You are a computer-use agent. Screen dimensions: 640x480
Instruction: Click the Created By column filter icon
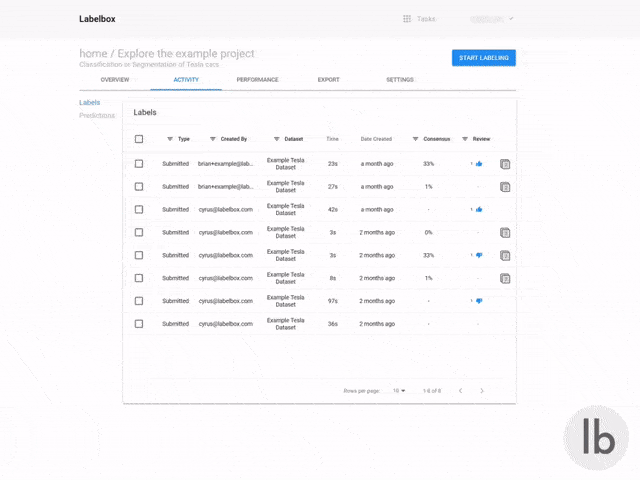click(213, 139)
